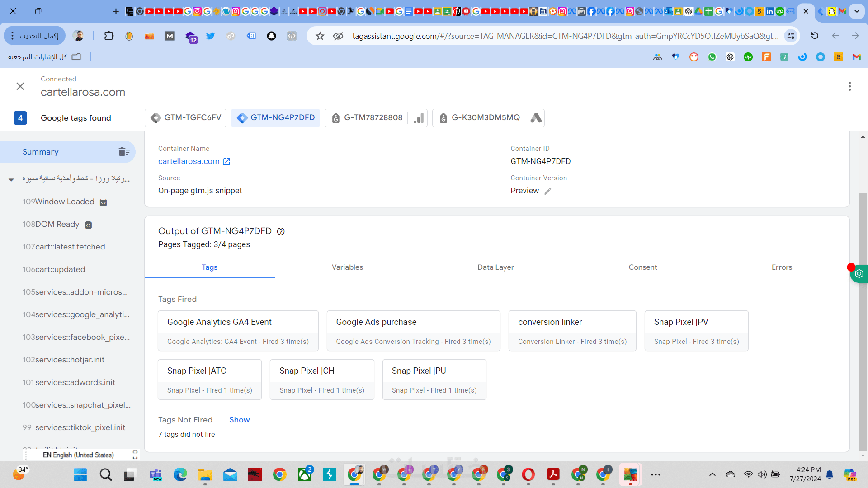Image resolution: width=868 pixels, height=488 pixels.
Task: Open site settings icon in address bar
Action: 791,36
